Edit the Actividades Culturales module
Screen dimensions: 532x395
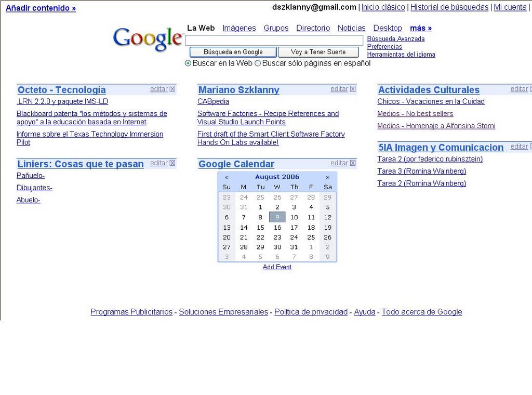(519, 89)
